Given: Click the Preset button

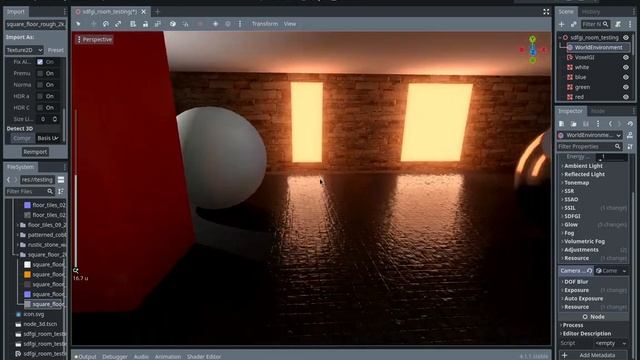Looking at the screenshot, I should coord(56,50).
